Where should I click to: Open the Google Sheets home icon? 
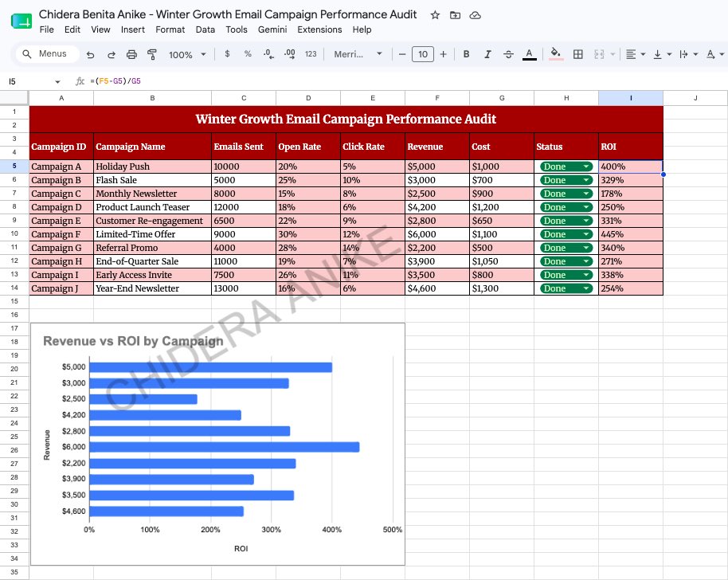pyautogui.click(x=22, y=21)
